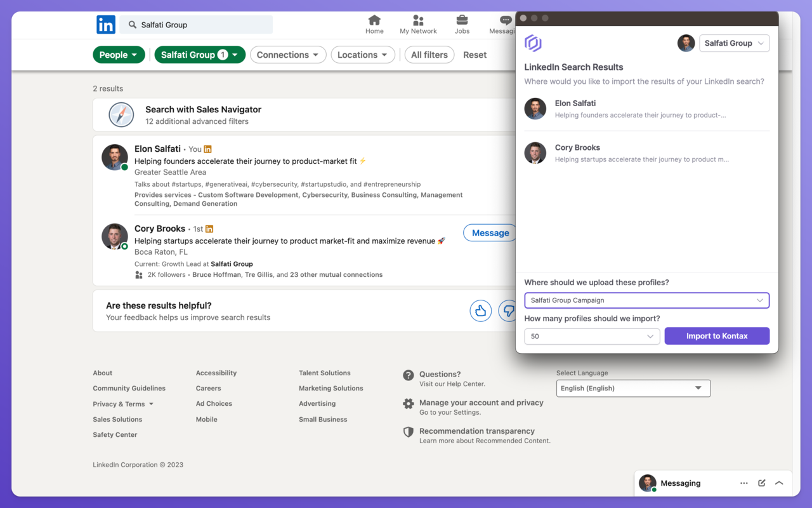
Task: Open the Careers footer link
Action: [209, 388]
